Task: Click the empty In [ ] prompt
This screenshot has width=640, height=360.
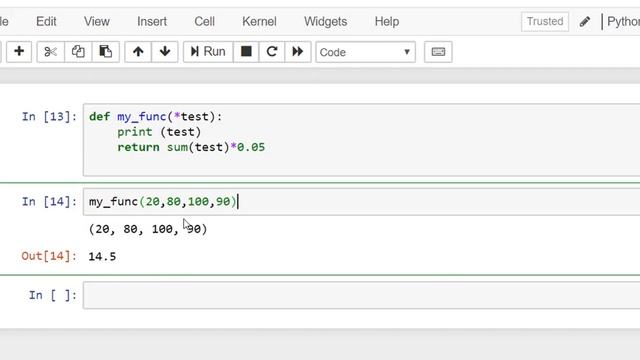Action: pos(53,295)
